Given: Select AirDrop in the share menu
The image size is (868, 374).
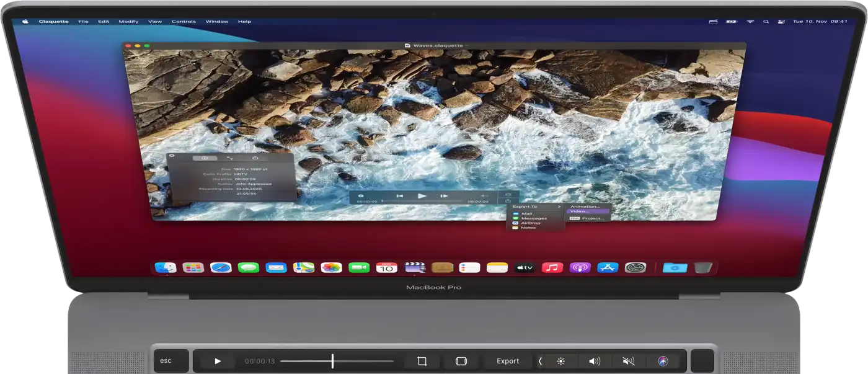Looking at the screenshot, I should tap(530, 223).
